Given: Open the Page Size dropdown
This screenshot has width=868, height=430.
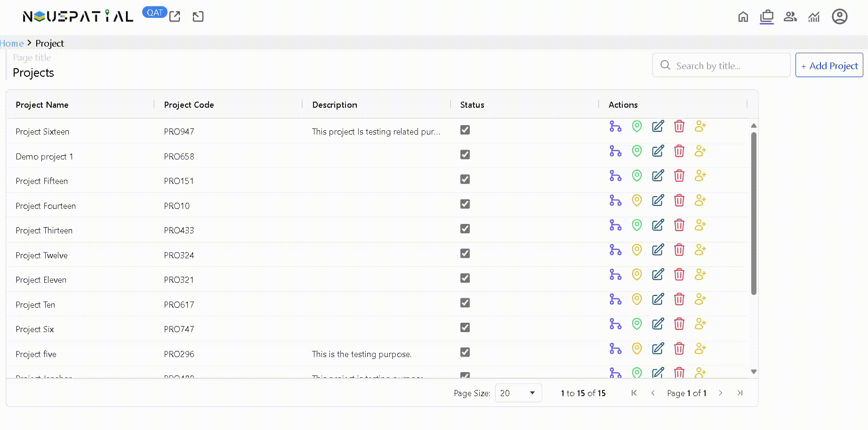Looking at the screenshot, I should pyautogui.click(x=518, y=393).
